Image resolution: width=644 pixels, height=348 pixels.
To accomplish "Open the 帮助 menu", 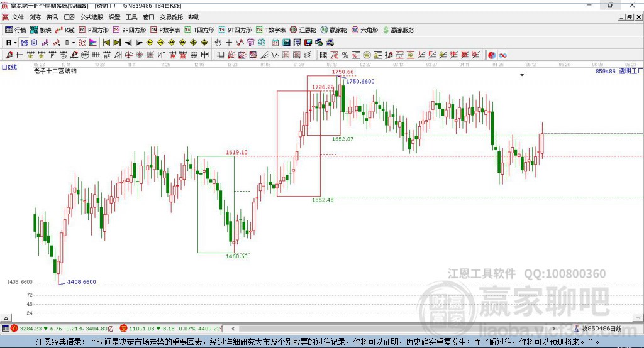I will (x=194, y=17).
